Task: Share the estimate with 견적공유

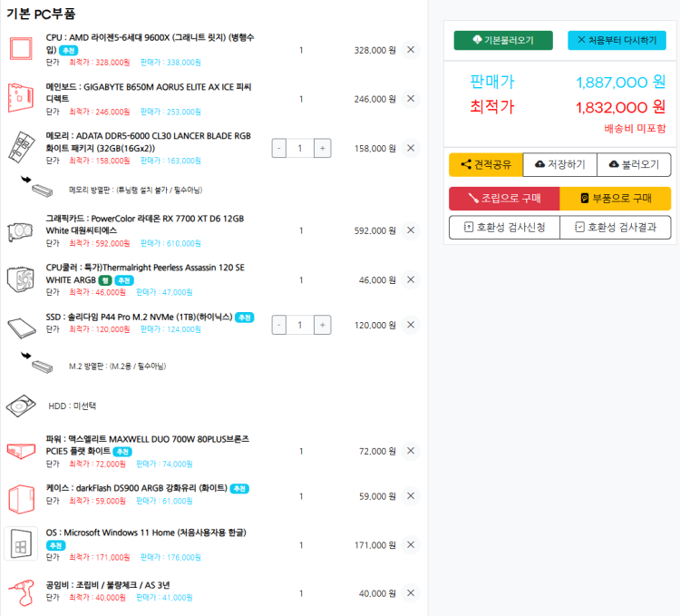Action: click(485, 164)
